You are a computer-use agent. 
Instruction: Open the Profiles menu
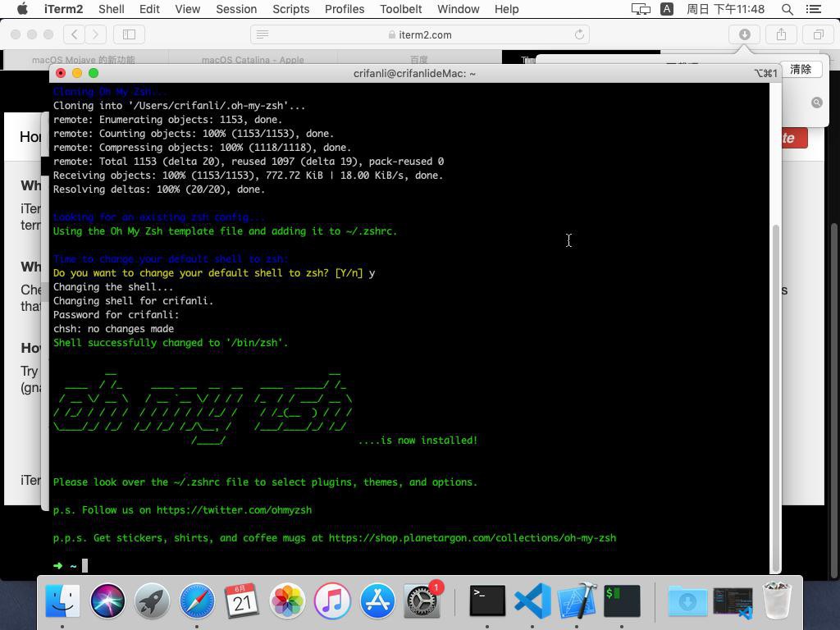click(x=345, y=9)
